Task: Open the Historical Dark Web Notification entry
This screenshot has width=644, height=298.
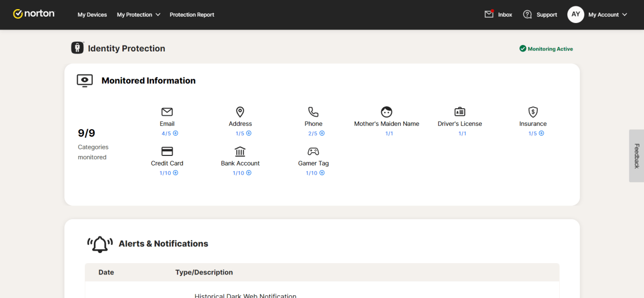Action: pos(245,295)
